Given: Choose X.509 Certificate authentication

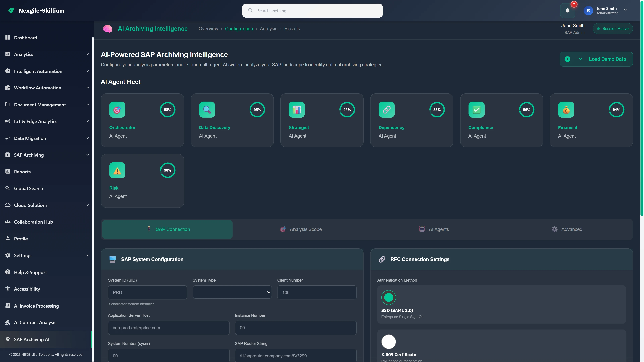Looking at the screenshot, I should (388, 342).
